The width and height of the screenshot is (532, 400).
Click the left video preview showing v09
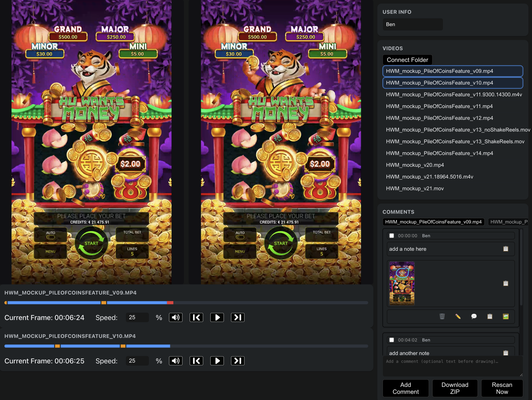(92, 142)
